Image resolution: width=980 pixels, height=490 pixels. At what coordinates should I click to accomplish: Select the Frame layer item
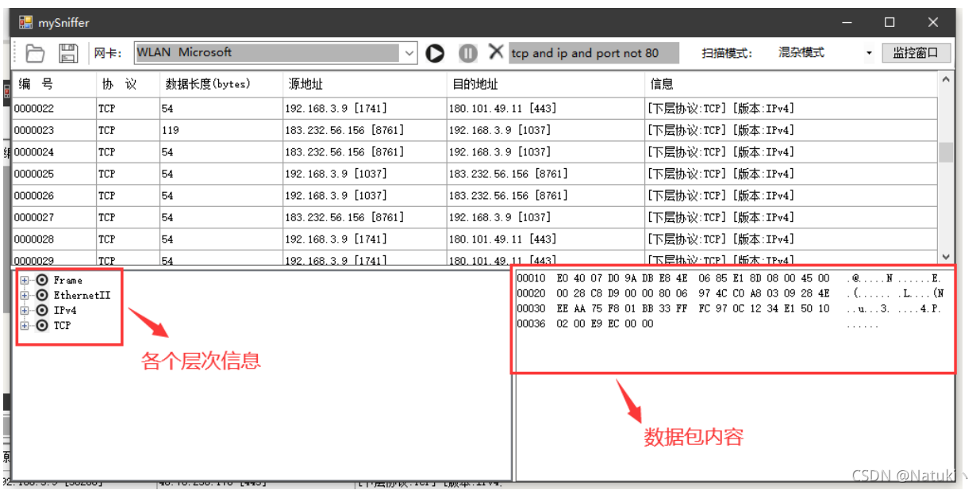coord(67,280)
